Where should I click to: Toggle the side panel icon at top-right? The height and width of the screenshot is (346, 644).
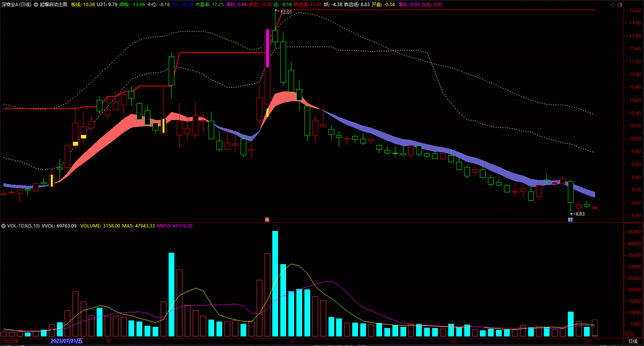click(x=620, y=5)
